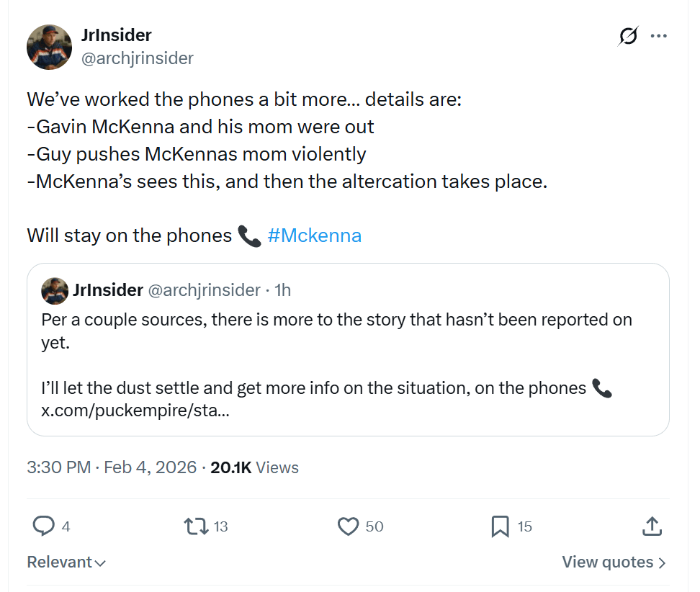Bookmark this post with the bookmark icon
Image resolution: width=700 pixels, height=592 pixels.
pyautogui.click(x=500, y=526)
